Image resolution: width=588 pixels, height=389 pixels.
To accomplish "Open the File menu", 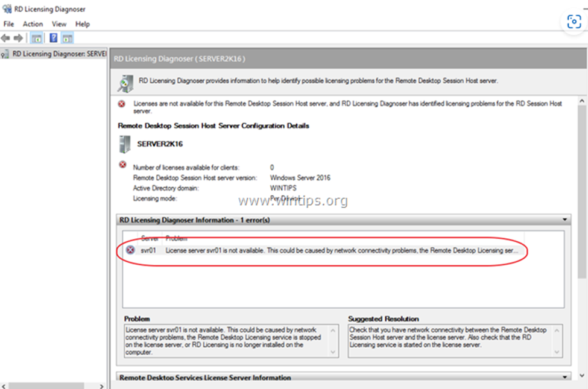I will click(x=8, y=24).
